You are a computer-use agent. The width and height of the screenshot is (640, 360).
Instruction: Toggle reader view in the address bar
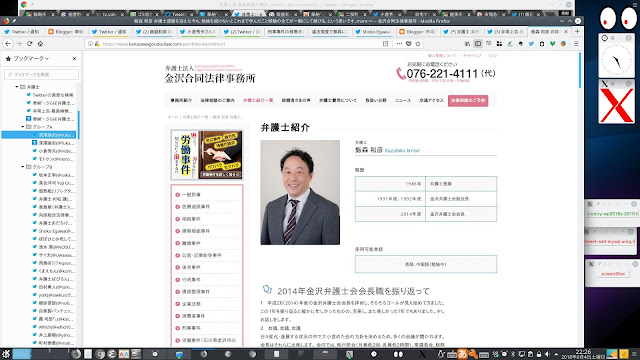click(385, 44)
